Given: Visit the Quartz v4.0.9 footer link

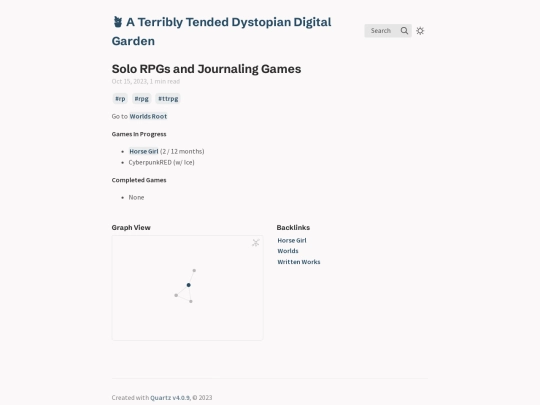Looking at the screenshot, I should 170,398.
